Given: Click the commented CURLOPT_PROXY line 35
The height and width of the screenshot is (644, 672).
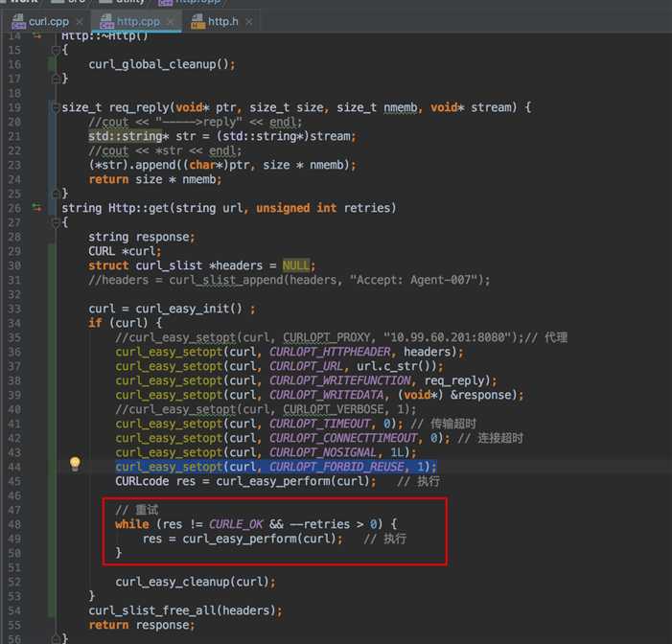Looking at the screenshot, I should (x=341, y=337).
